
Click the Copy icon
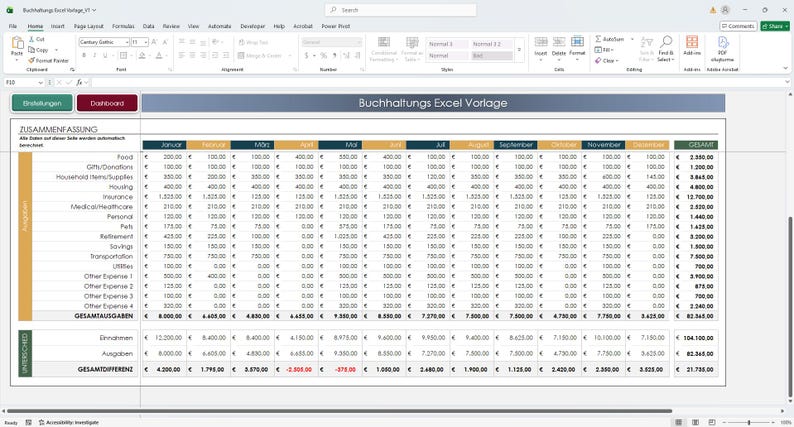(31, 50)
